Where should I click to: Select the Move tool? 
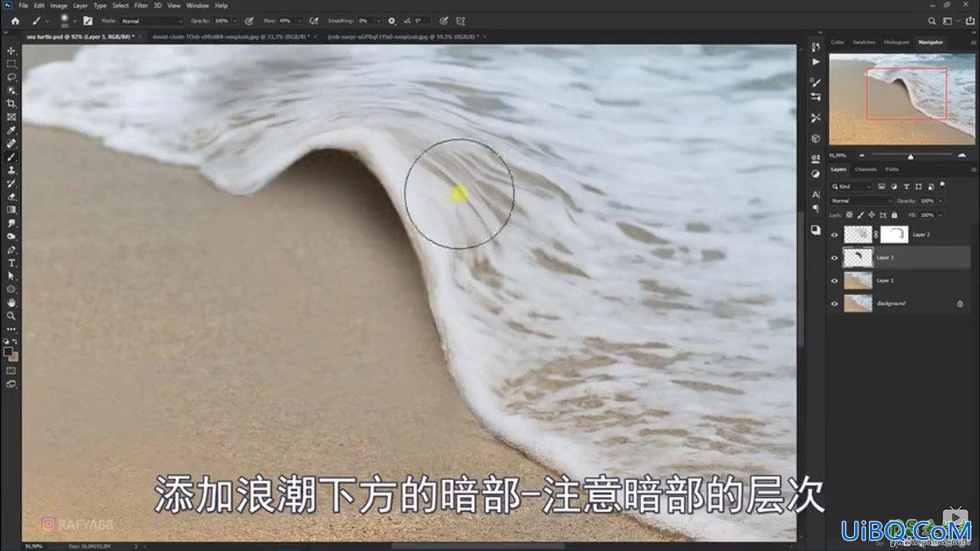pyautogui.click(x=11, y=51)
